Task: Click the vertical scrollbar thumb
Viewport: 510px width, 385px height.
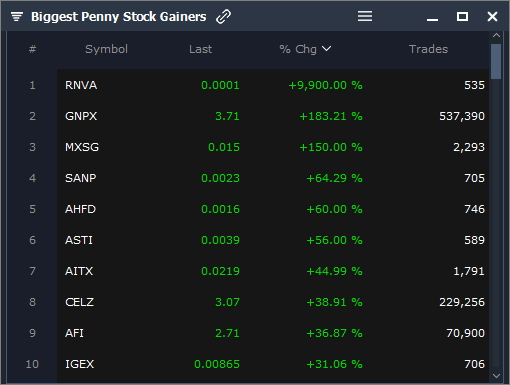Action: point(496,62)
